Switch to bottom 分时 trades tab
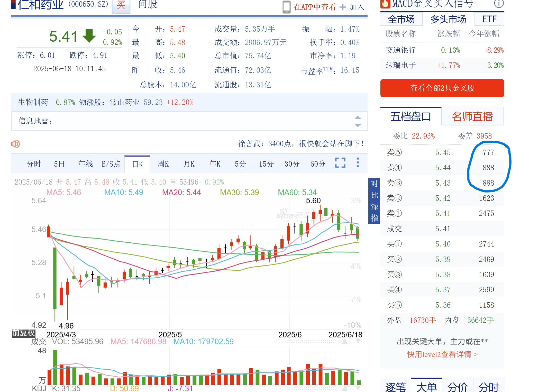The width and height of the screenshot is (557, 392). coord(489,386)
